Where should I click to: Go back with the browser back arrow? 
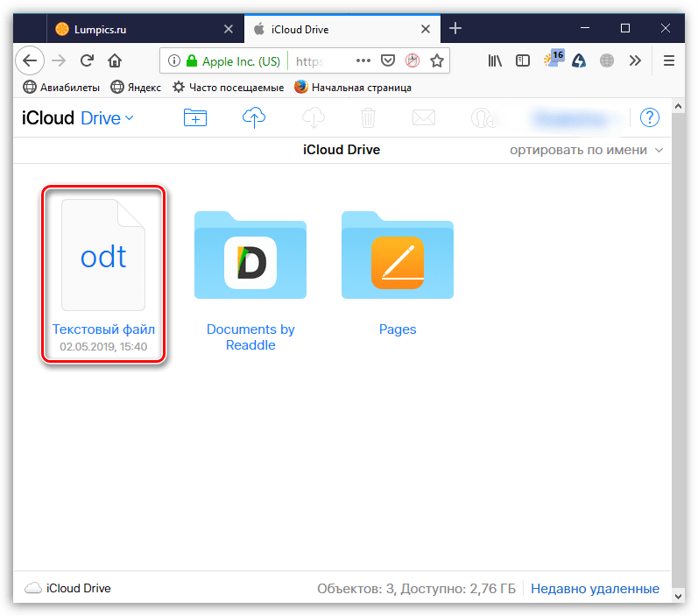pyautogui.click(x=30, y=60)
